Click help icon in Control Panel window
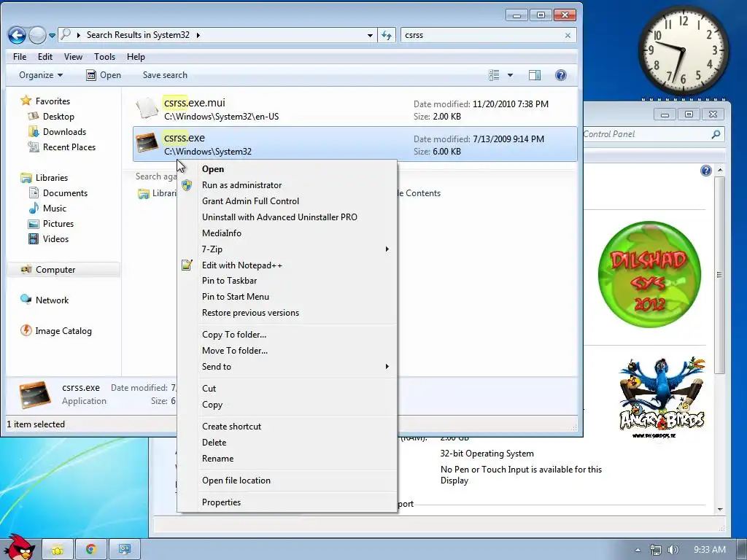The height and width of the screenshot is (560, 747). pyautogui.click(x=705, y=171)
